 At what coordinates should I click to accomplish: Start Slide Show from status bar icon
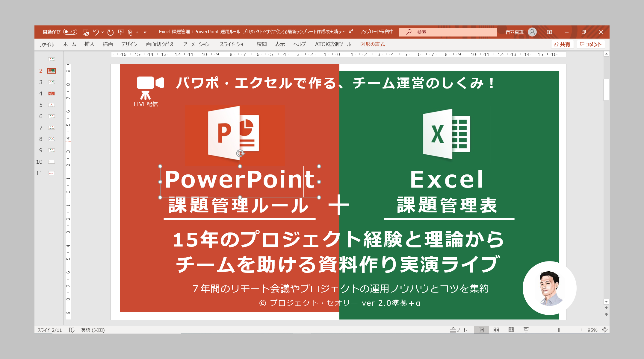click(526, 330)
